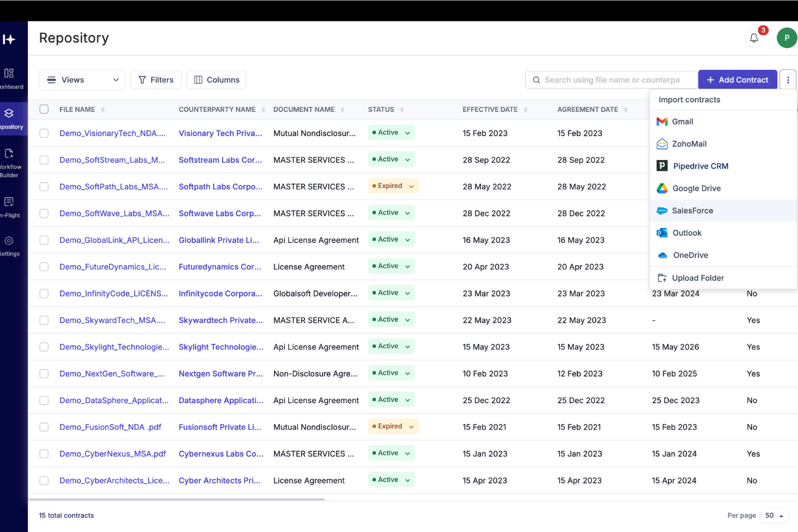
Task: Choose Pipedrive CRM import option
Action: coord(723,166)
